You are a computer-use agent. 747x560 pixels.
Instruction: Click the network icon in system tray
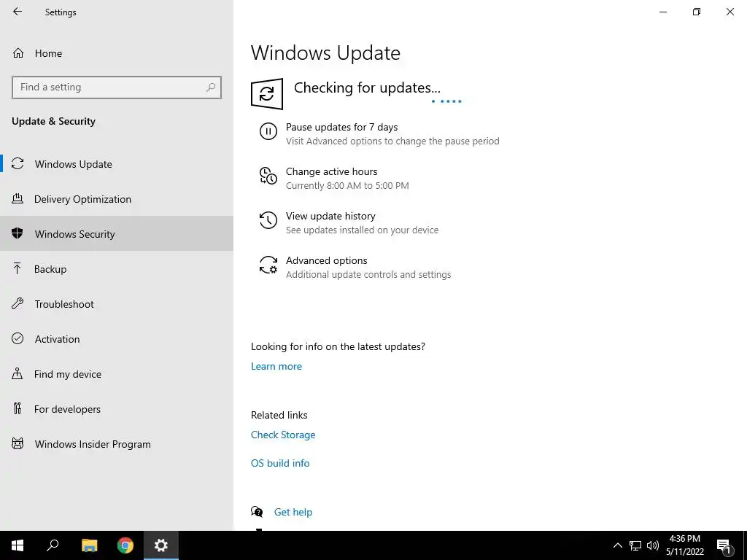[x=635, y=545]
